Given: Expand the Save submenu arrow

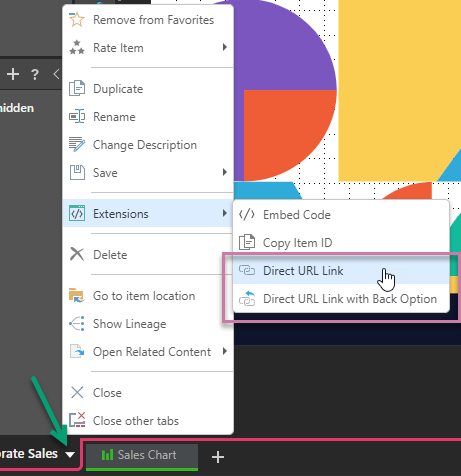Looking at the screenshot, I should tap(225, 172).
